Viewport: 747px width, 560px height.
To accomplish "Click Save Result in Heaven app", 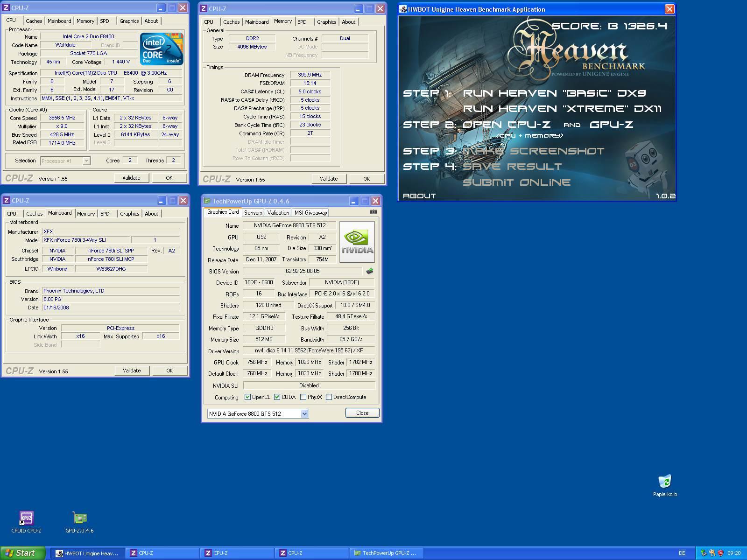I will [512, 167].
